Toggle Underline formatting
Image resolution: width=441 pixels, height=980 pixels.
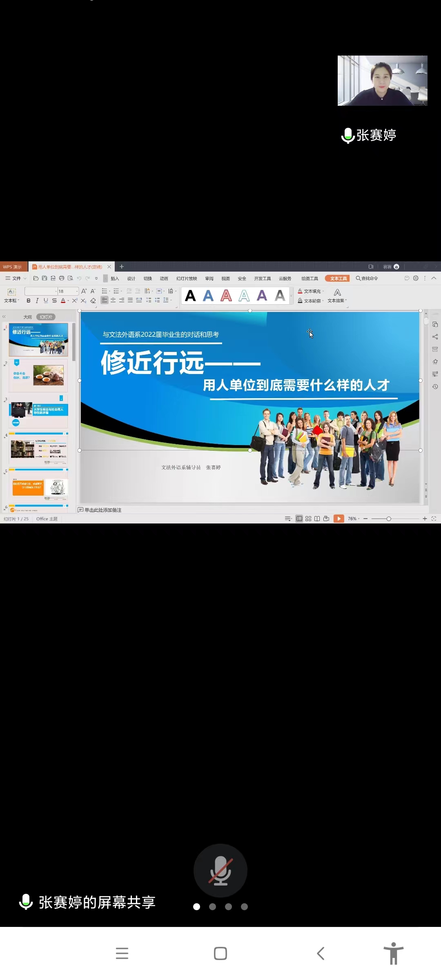pyautogui.click(x=46, y=301)
